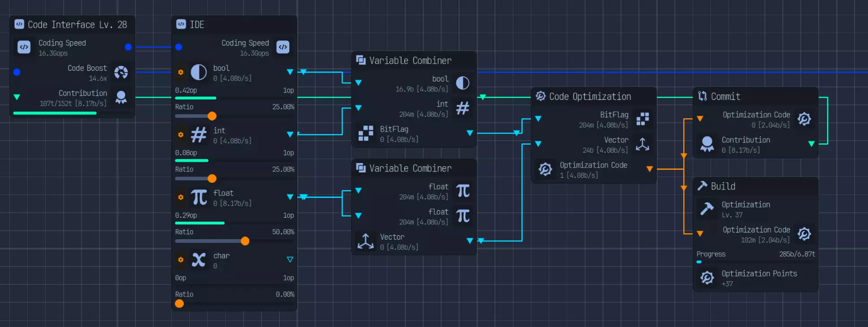Click the Contribution icon in Commit node
Screen dimensions: 868x327
(707, 144)
